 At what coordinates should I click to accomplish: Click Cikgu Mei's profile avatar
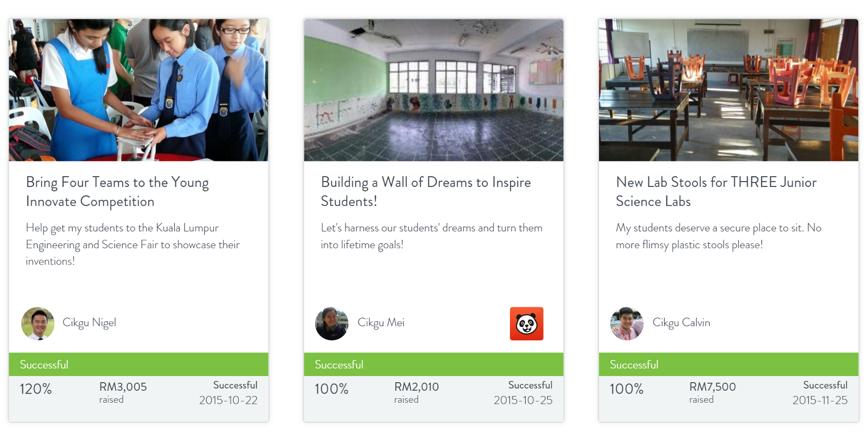tap(331, 324)
